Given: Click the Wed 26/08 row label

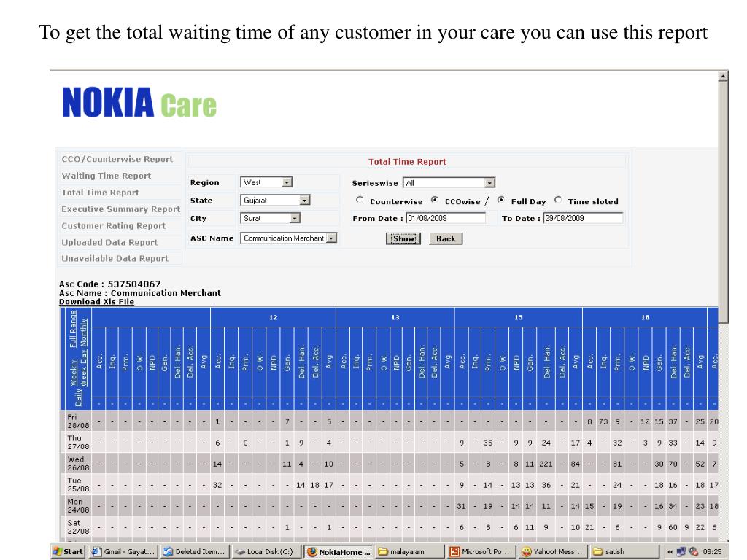Looking at the screenshot, I should (78, 463).
